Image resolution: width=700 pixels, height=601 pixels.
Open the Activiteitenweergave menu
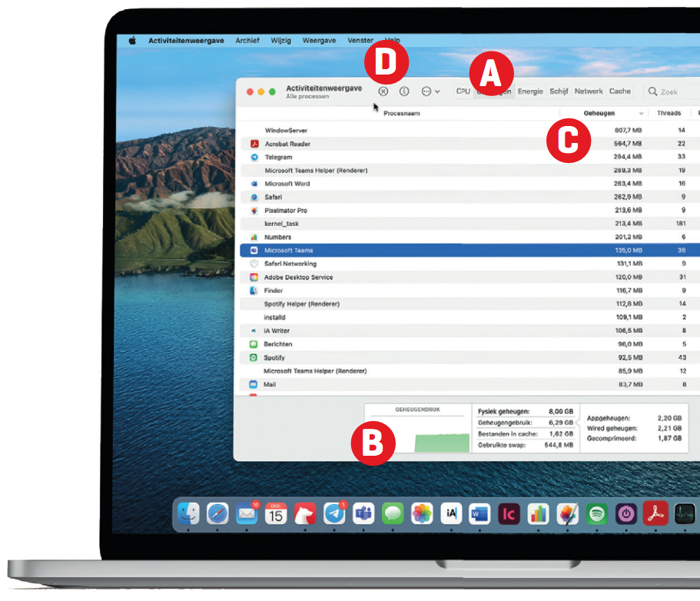[186, 41]
